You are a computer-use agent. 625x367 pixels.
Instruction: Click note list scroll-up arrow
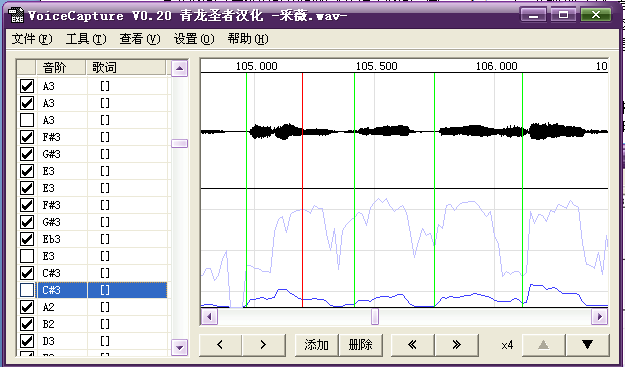tap(179, 69)
